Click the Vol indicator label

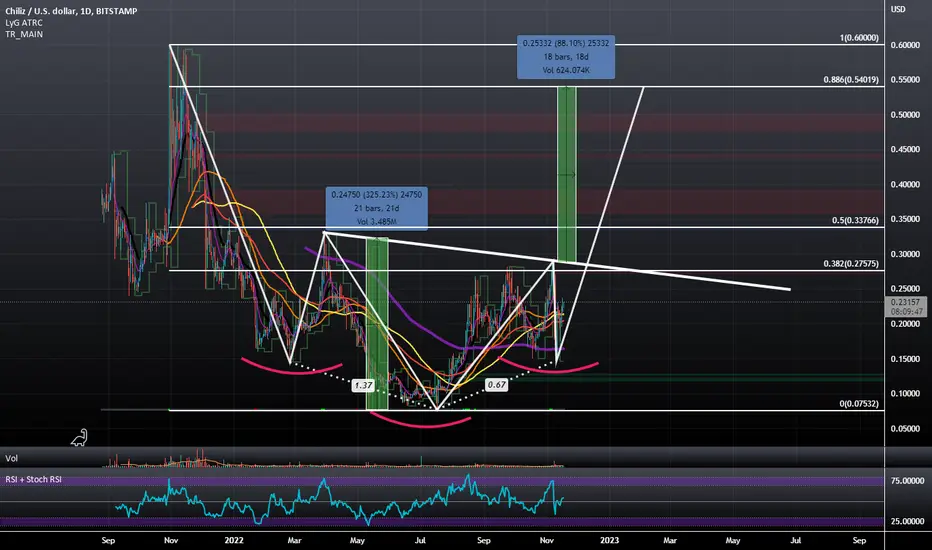coord(11,458)
